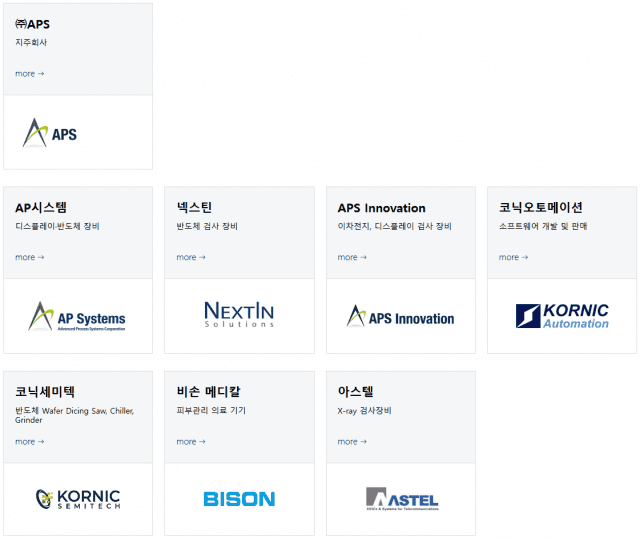
Task: Open more link under 코닉세미텍
Action: tap(29, 442)
